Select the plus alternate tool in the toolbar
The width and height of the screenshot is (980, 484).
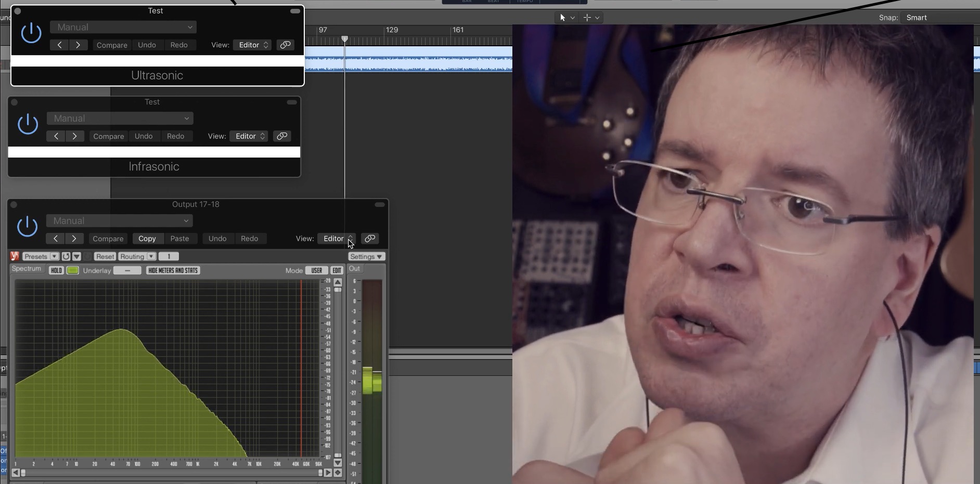587,18
